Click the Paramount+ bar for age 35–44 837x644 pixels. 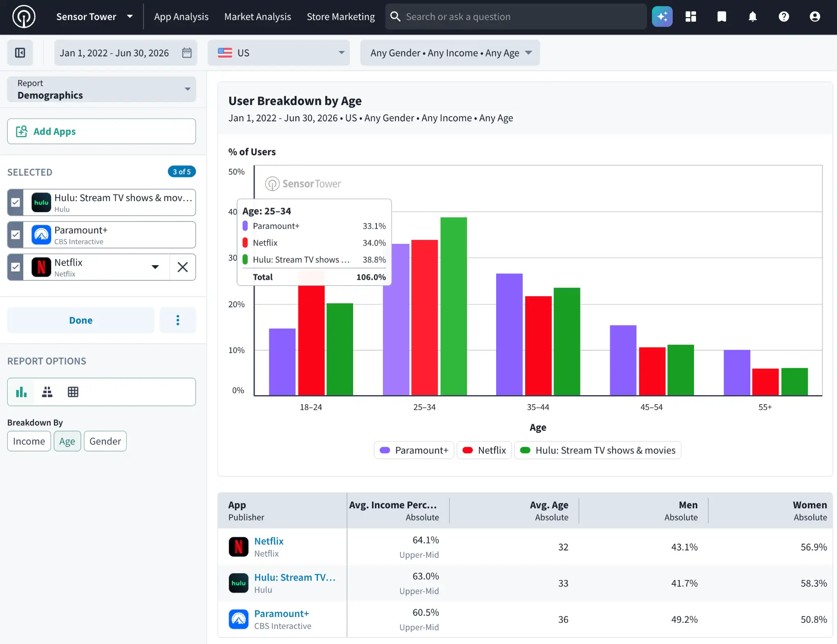pyautogui.click(x=509, y=334)
